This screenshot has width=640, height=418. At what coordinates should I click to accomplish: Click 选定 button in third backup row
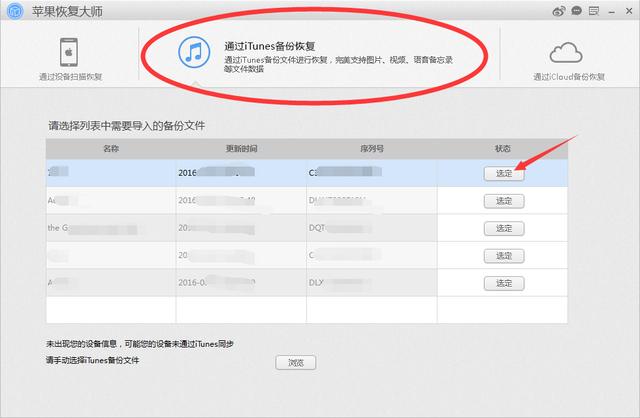(503, 228)
